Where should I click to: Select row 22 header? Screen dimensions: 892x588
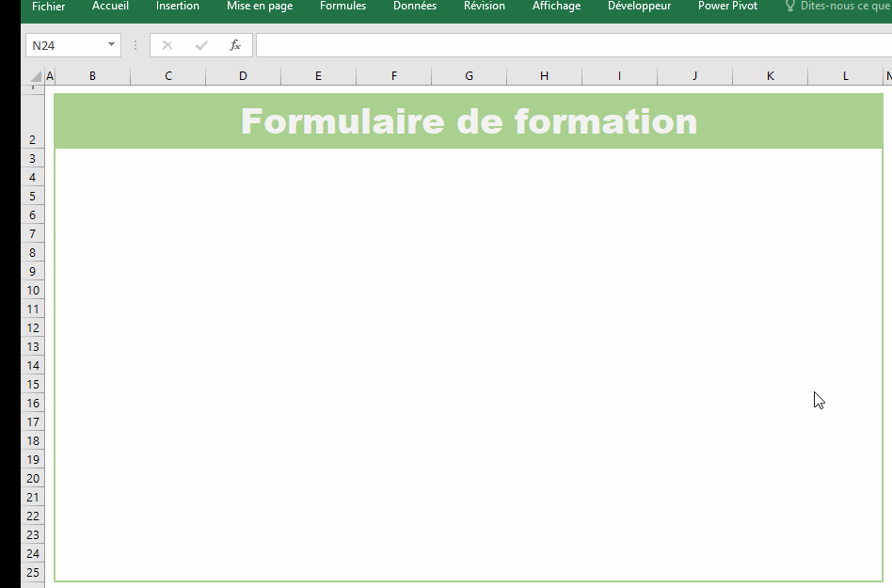(x=33, y=516)
